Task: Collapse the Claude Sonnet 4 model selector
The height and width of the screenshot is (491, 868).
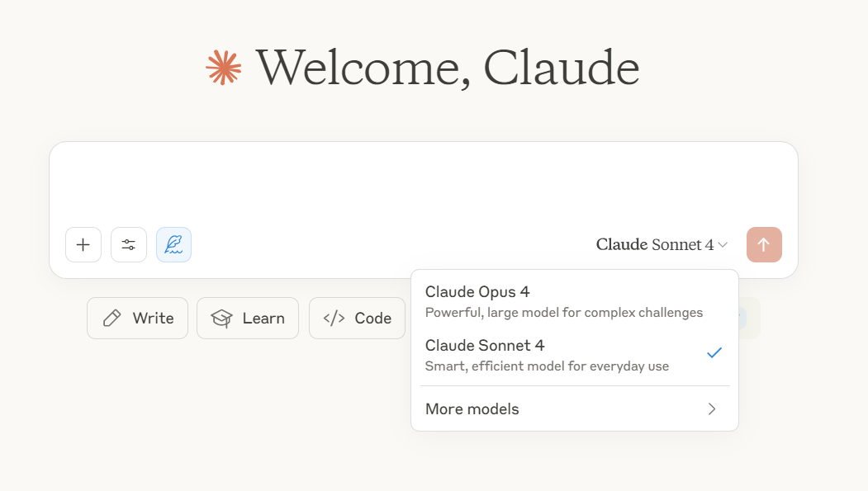Action: tap(662, 244)
